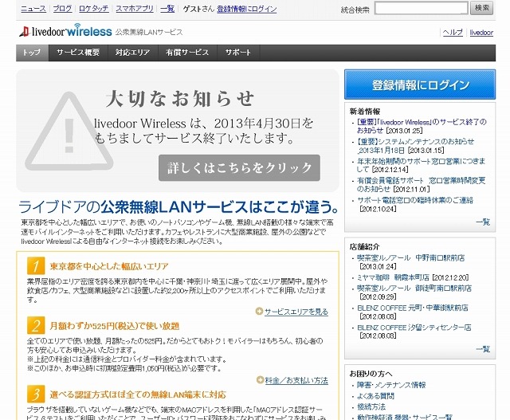
Task: Open the ブログ link in the top bar
Action: click(62, 9)
